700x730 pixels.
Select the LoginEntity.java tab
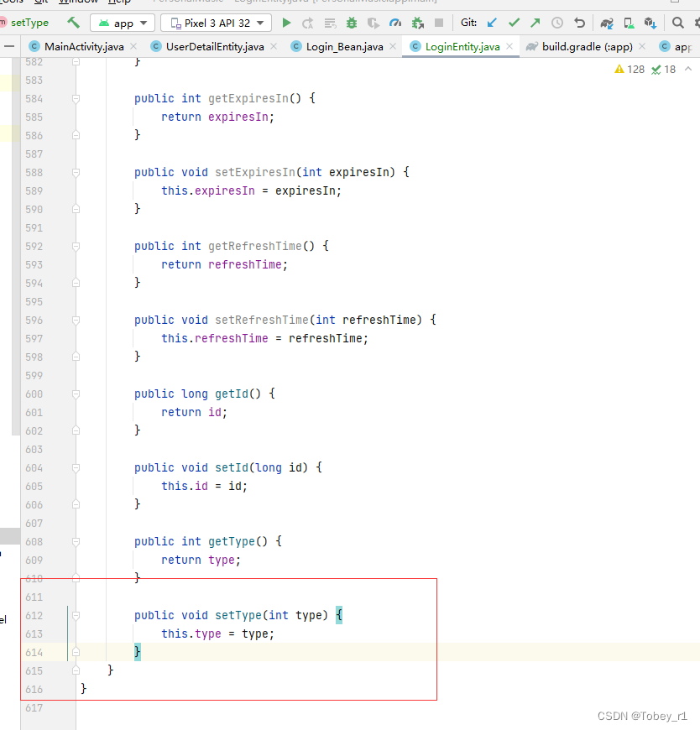pyautogui.click(x=462, y=46)
